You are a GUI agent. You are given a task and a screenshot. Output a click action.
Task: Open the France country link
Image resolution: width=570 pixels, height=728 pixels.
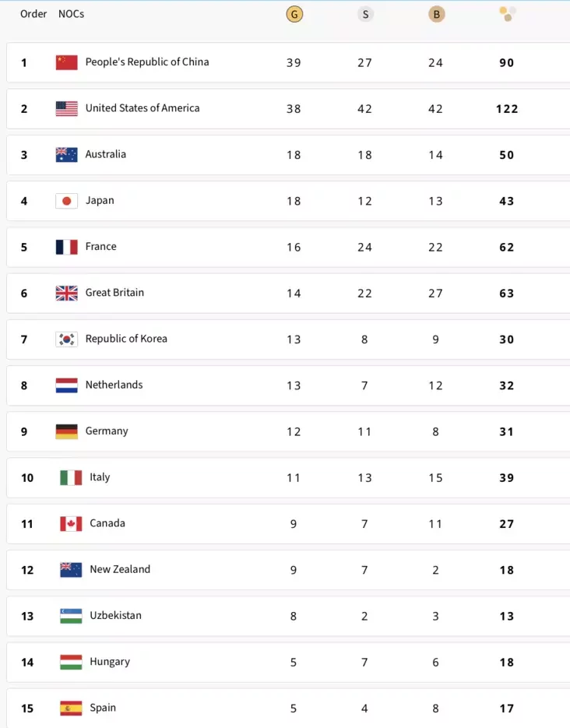click(100, 247)
